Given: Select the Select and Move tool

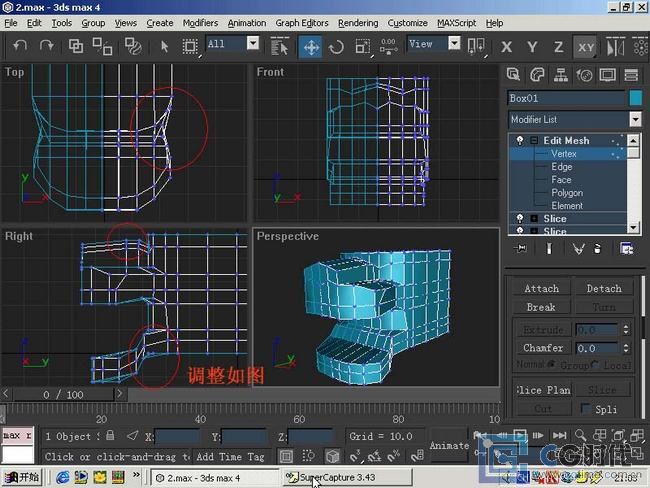Looking at the screenshot, I should (x=310, y=46).
